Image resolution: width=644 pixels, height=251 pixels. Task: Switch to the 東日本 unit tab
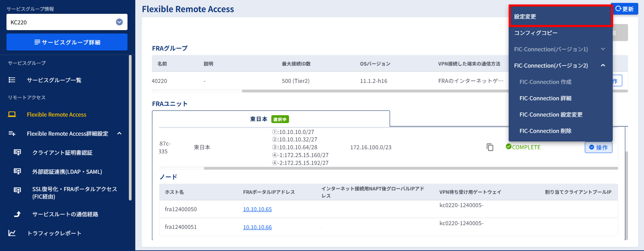259,119
